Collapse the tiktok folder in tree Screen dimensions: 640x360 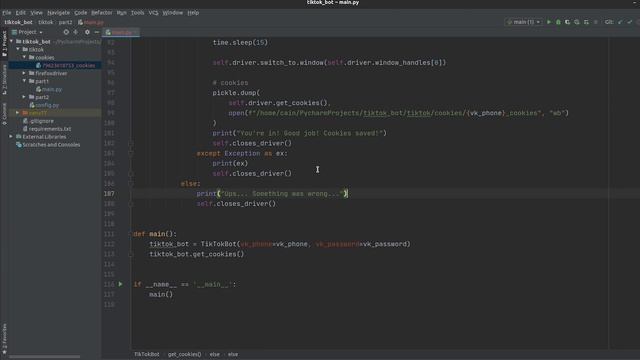pyautogui.click(x=18, y=49)
